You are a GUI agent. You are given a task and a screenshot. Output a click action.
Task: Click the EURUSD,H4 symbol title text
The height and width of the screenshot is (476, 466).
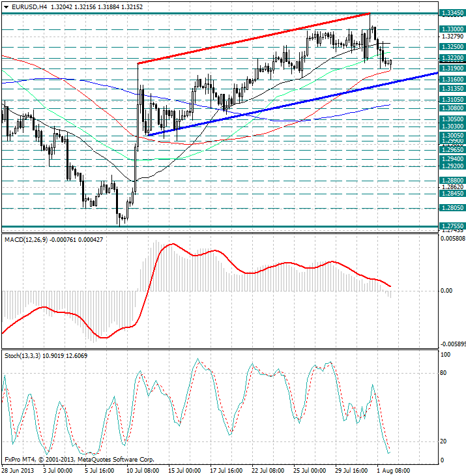29,7
